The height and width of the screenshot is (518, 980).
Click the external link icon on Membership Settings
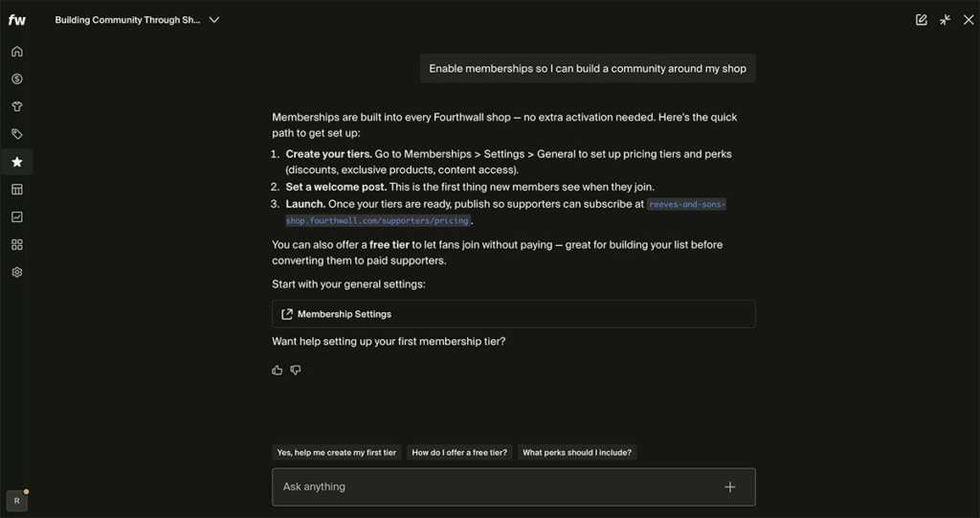pos(287,314)
